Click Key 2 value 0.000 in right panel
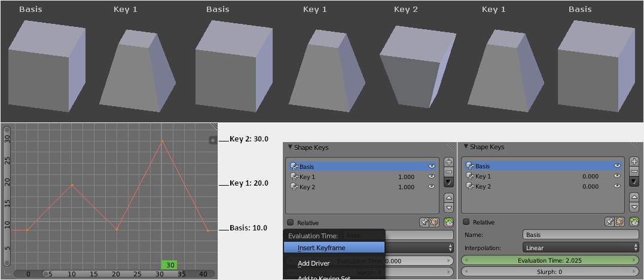This screenshot has width=644, height=280. click(x=590, y=186)
